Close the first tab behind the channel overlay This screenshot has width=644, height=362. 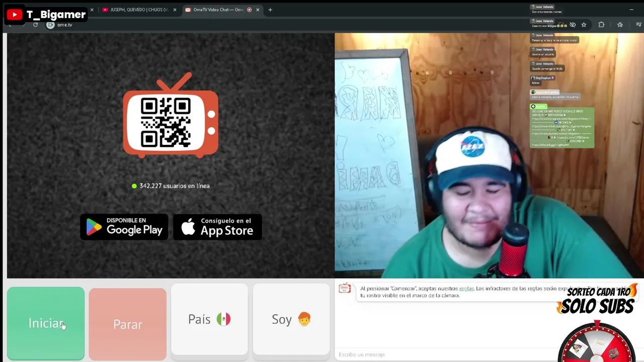click(x=92, y=10)
